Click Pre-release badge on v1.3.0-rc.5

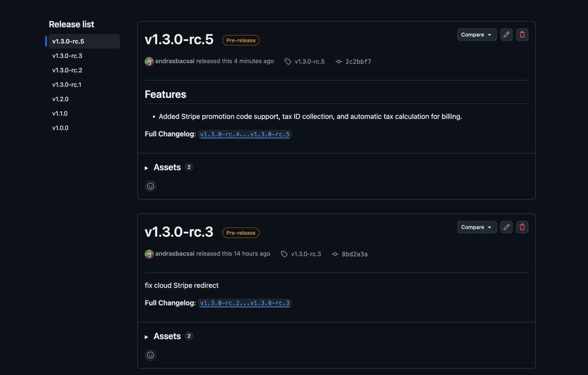(241, 40)
